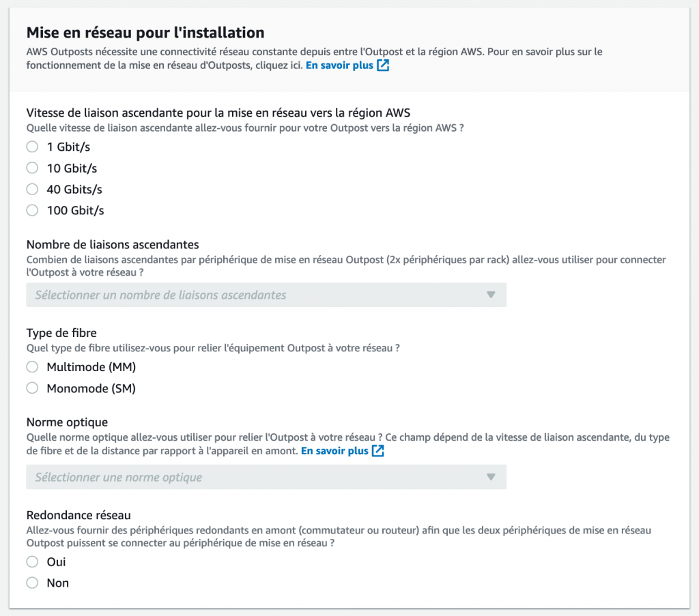Click the arrow of the norme optique dropdown
Screen dimensions: 699x616
tap(491, 477)
